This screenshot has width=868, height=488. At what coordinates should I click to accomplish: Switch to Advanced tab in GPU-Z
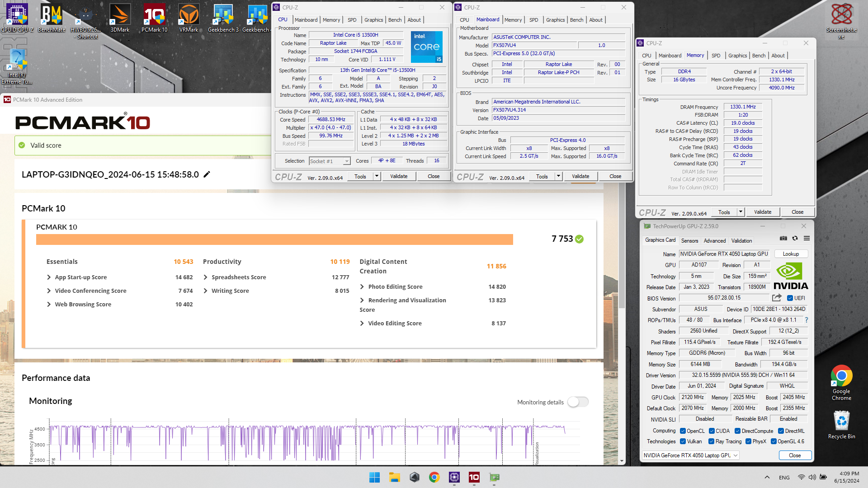(x=714, y=241)
